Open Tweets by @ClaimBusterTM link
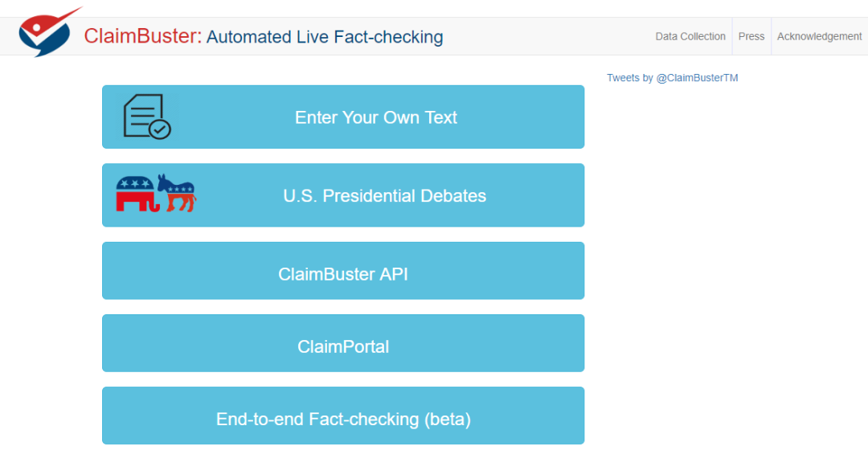Image resolution: width=868 pixels, height=471 pixels. tap(672, 78)
